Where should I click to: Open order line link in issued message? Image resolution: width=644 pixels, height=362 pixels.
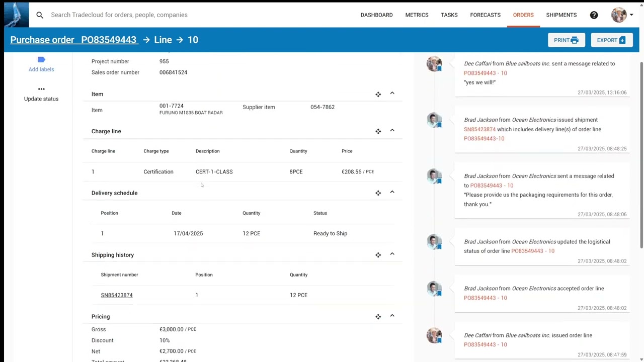486,344
